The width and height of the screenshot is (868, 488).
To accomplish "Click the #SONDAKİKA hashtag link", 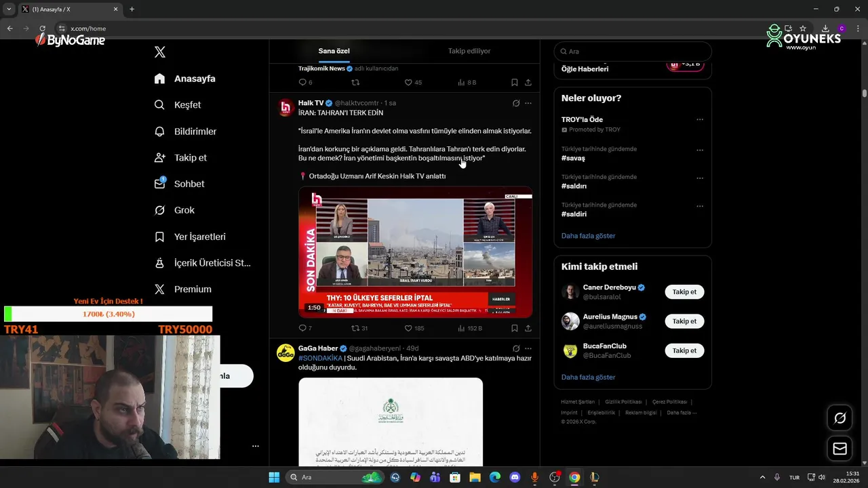I will click(320, 358).
